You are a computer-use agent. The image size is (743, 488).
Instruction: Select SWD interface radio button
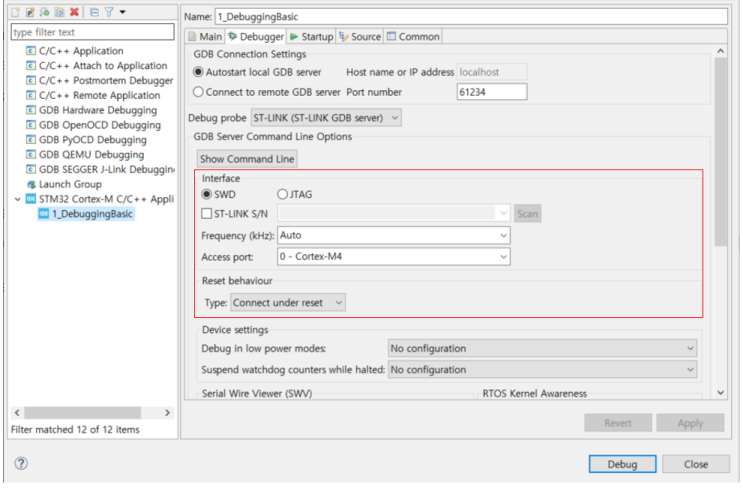coord(218,194)
